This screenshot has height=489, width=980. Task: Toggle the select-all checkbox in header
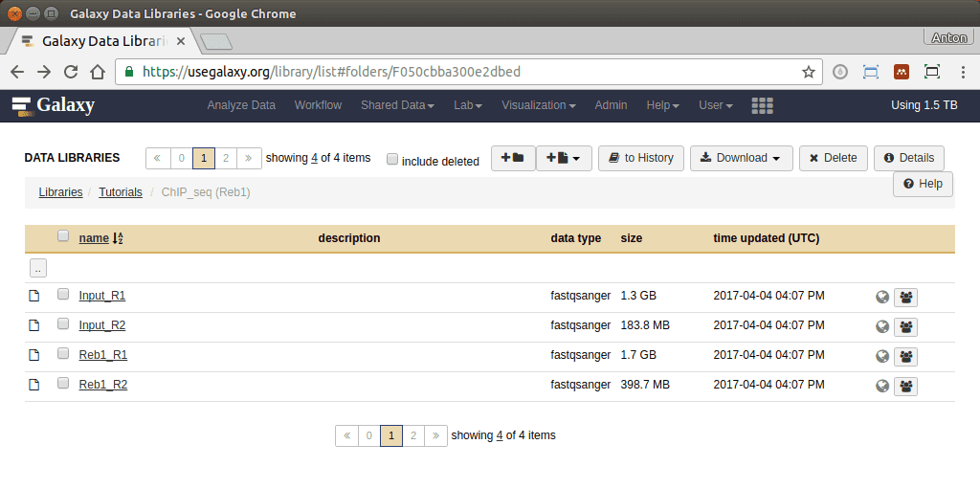[63, 236]
